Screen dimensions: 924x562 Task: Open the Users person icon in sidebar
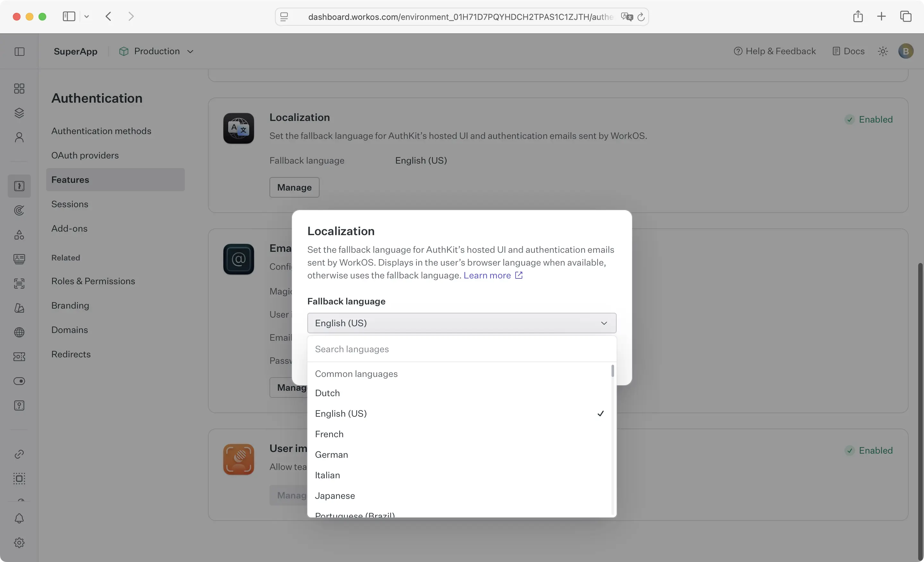coord(19,137)
